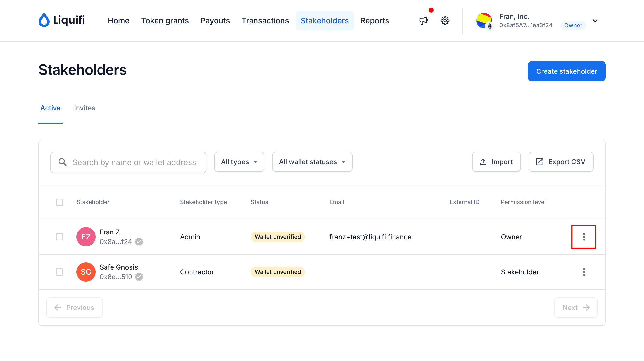This screenshot has width=644, height=361.
Task: Open the three-dot menu for Fran Z
Action: [584, 237]
